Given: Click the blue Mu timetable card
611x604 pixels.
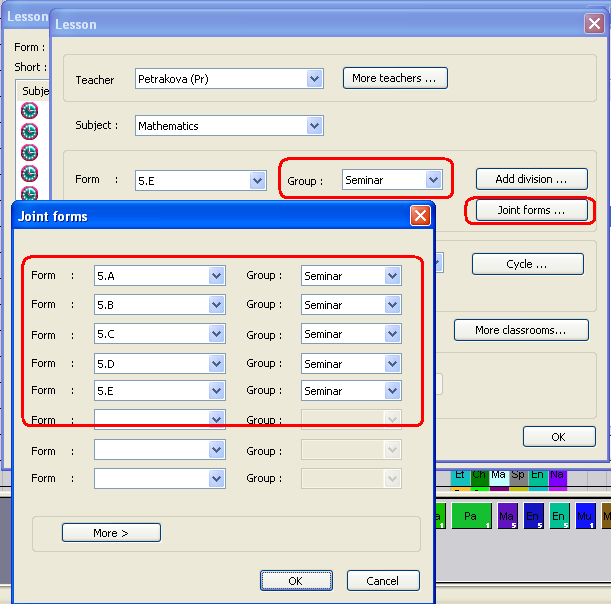Looking at the screenshot, I should (586, 517).
